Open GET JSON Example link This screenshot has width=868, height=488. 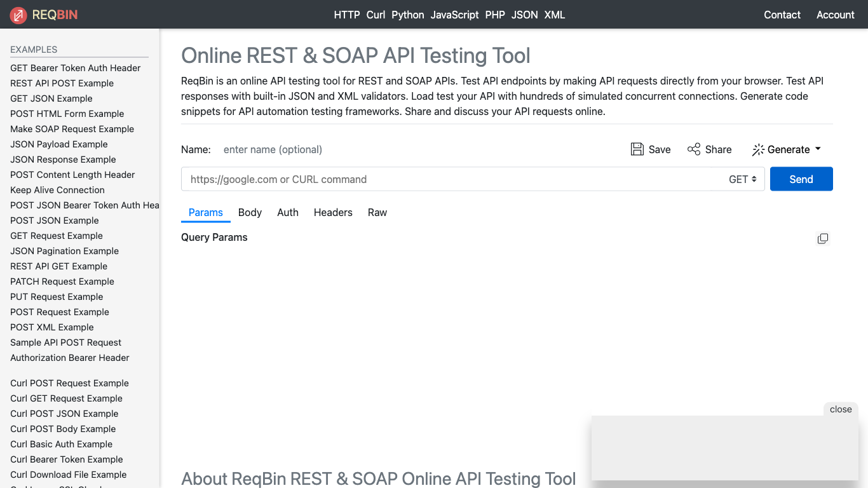(51, 98)
